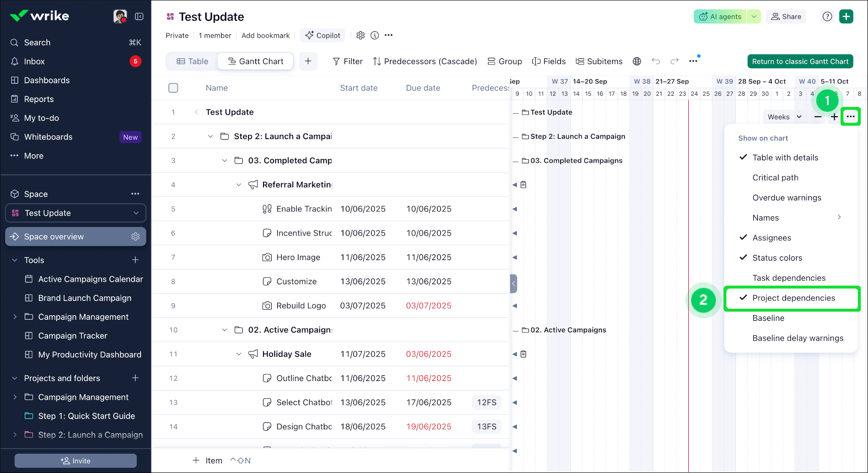Open Fields settings
The image size is (868, 473).
click(549, 61)
